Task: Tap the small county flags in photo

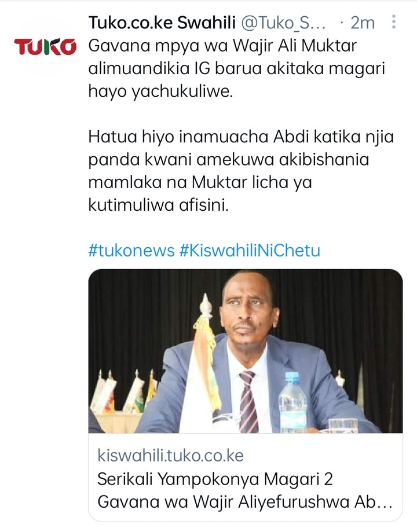Action: pos(124,392)
